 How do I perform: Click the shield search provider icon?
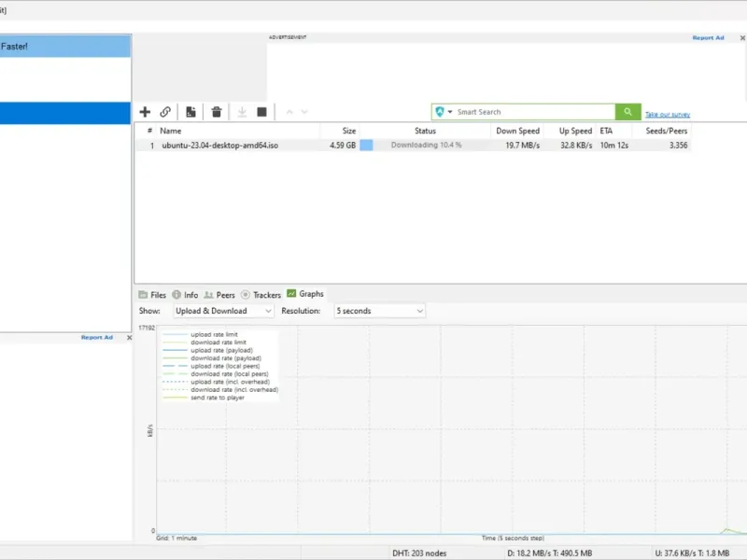click(440, 112)
